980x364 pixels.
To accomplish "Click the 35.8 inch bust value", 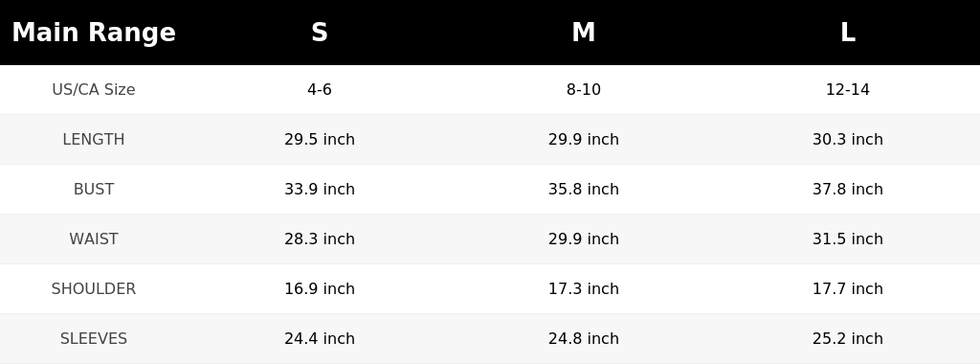I will click(583, 190).
